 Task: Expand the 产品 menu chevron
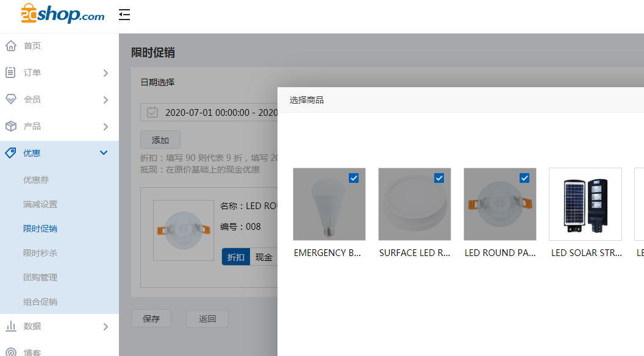(x=106, y=127)
